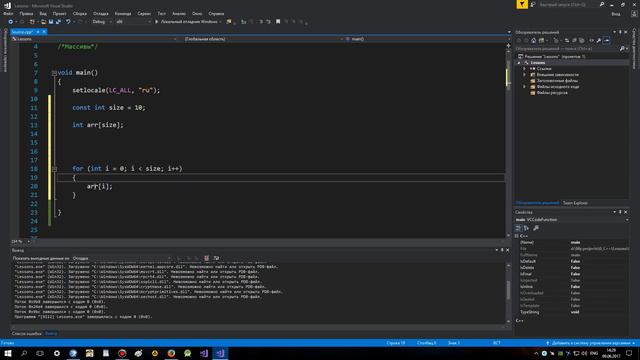The height and width of the screenshot is (360, 640).
Task: Click the taskbar search magnifier icon
Action: click(x=24, y=353)
